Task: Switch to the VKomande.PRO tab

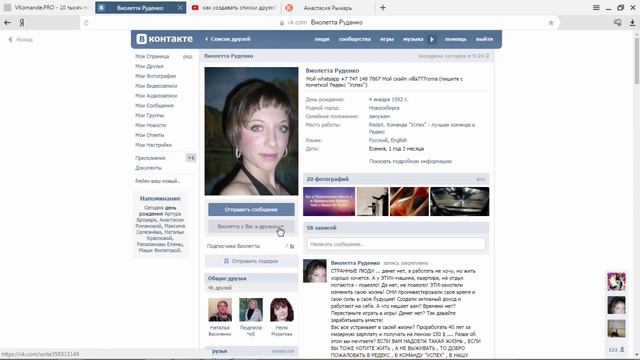Action: (47, 8)
